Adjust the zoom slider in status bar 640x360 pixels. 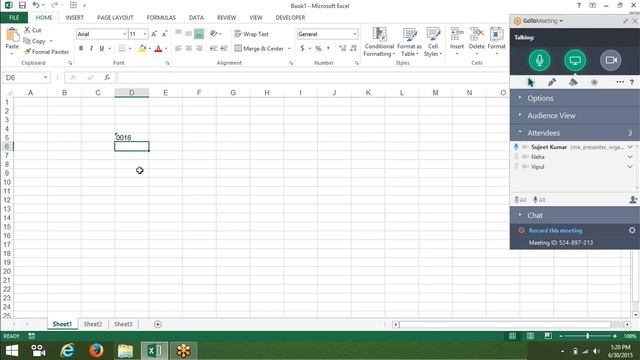click(587, 336)
